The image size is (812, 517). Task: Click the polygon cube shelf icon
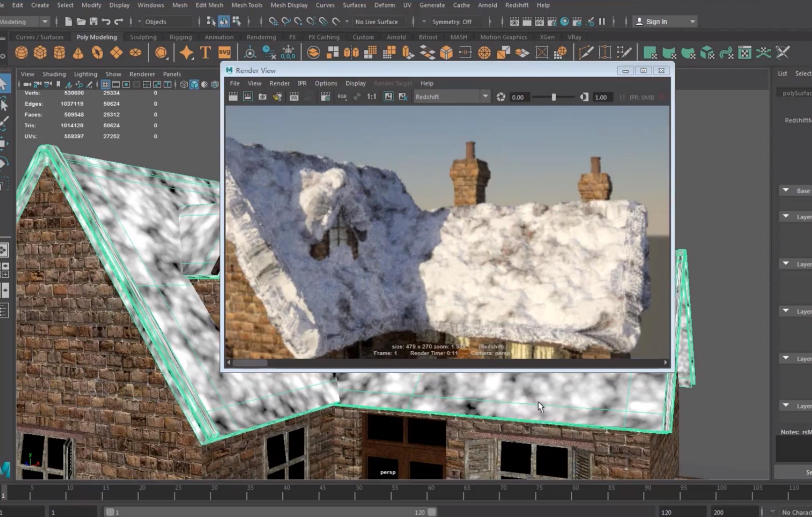pyautogui.click(x=40, y=52)
